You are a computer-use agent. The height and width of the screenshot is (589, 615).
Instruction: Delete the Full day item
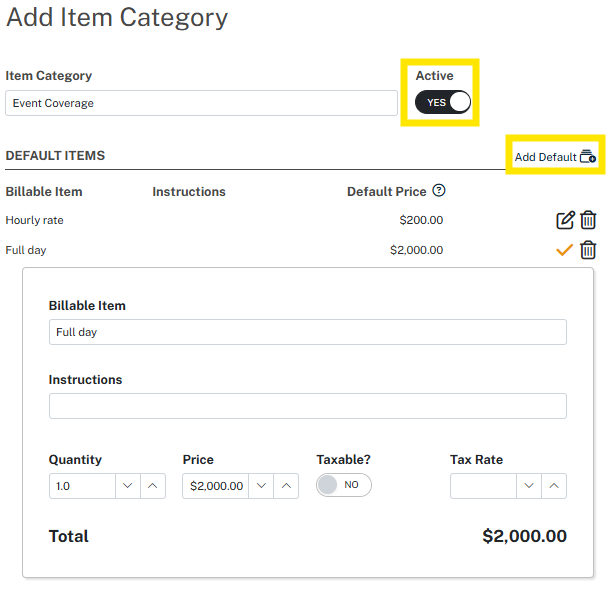tap(588, 250)
